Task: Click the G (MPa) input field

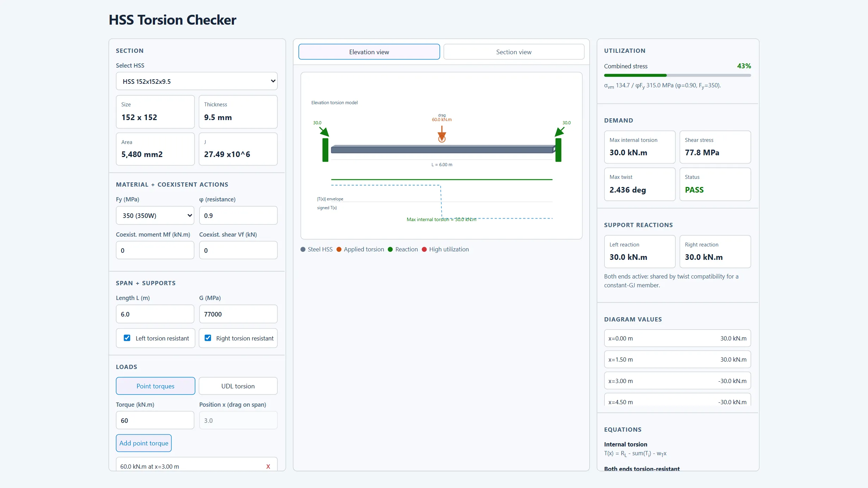Action: click(238, 314)
